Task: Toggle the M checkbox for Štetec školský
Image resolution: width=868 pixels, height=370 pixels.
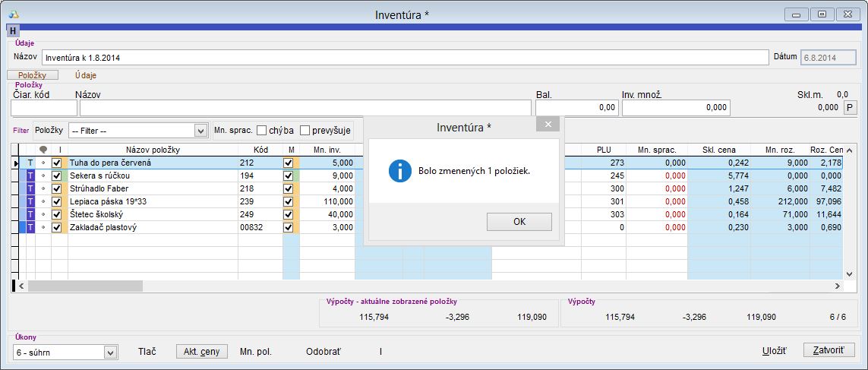Action: pos(288,214)
